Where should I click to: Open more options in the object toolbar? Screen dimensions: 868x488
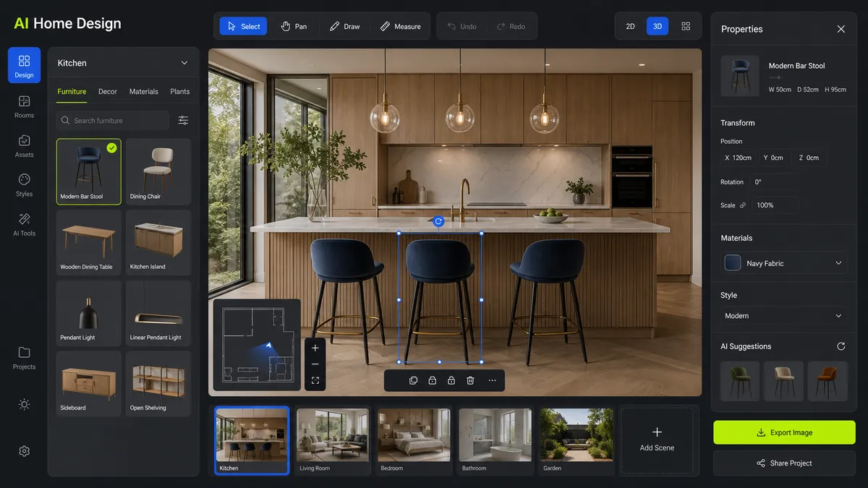click(493, 380)
